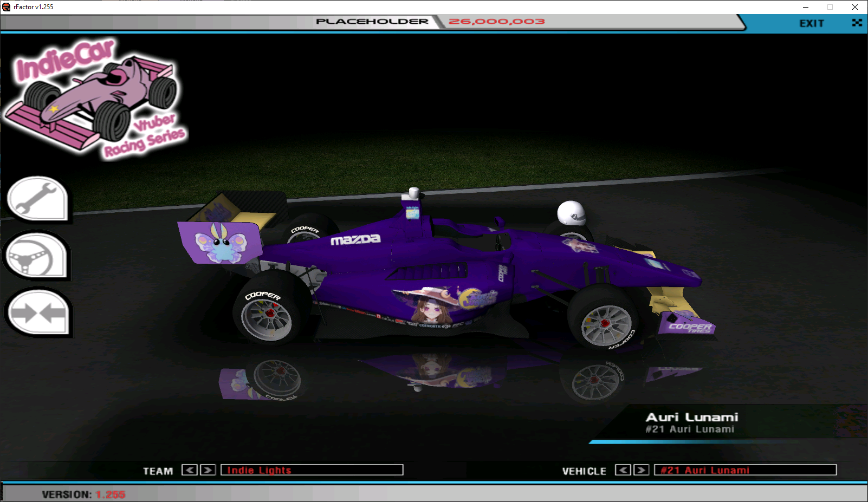Go to previous vehicle using left arrow
This screenshot has height=502, width=868.
623,470
